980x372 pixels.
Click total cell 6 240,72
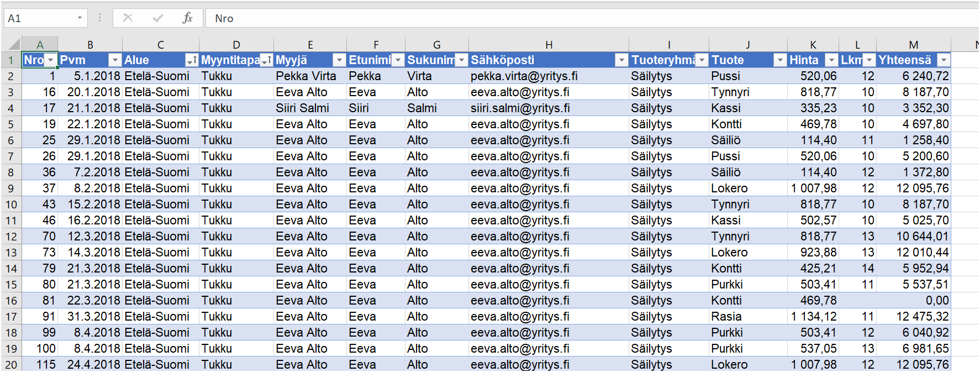pyautogui.click(x=914, y=76)
